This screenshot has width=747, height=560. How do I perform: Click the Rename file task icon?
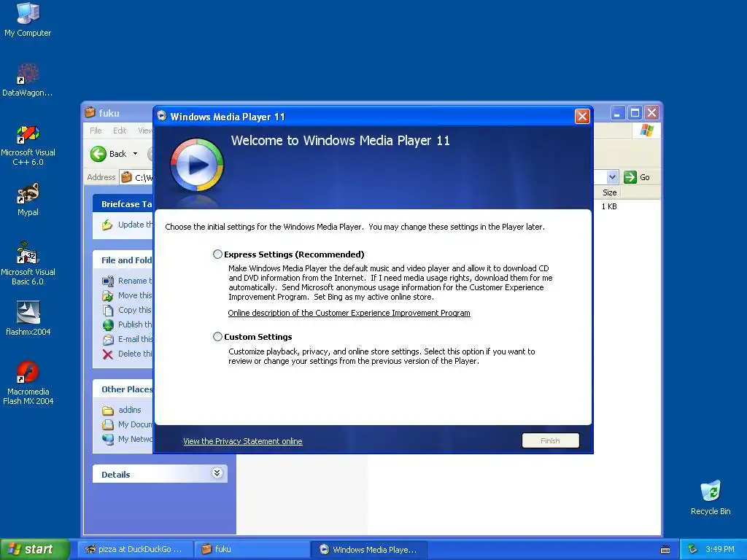click(x=108, y=281)
